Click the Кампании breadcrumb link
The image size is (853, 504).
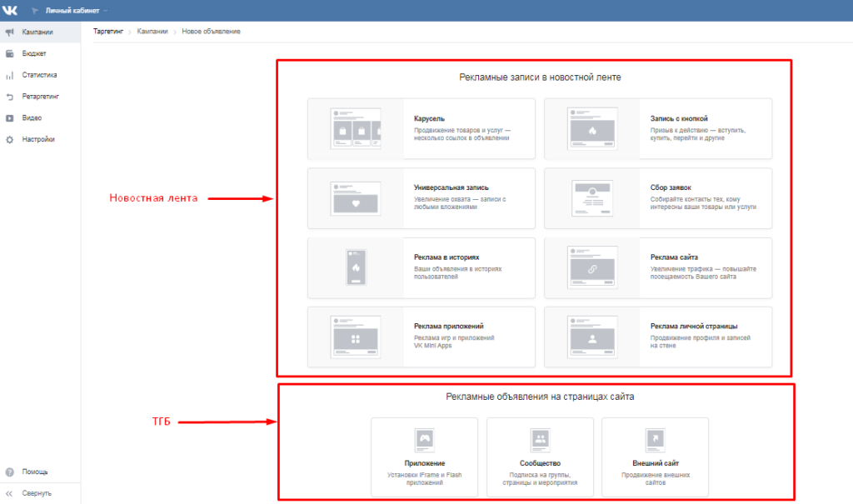(x=152, y=31)
